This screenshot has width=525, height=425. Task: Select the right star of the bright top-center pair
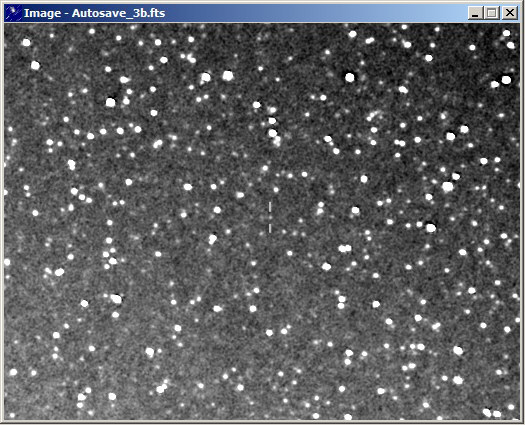[x=228, y=75]
